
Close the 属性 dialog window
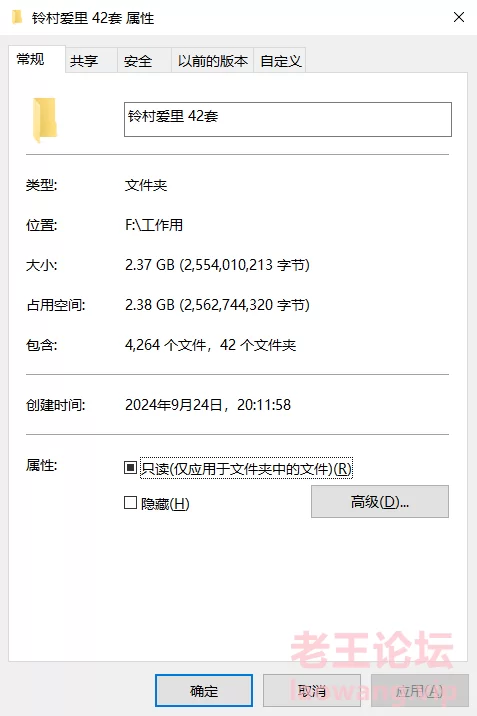[x=459, y=17]
